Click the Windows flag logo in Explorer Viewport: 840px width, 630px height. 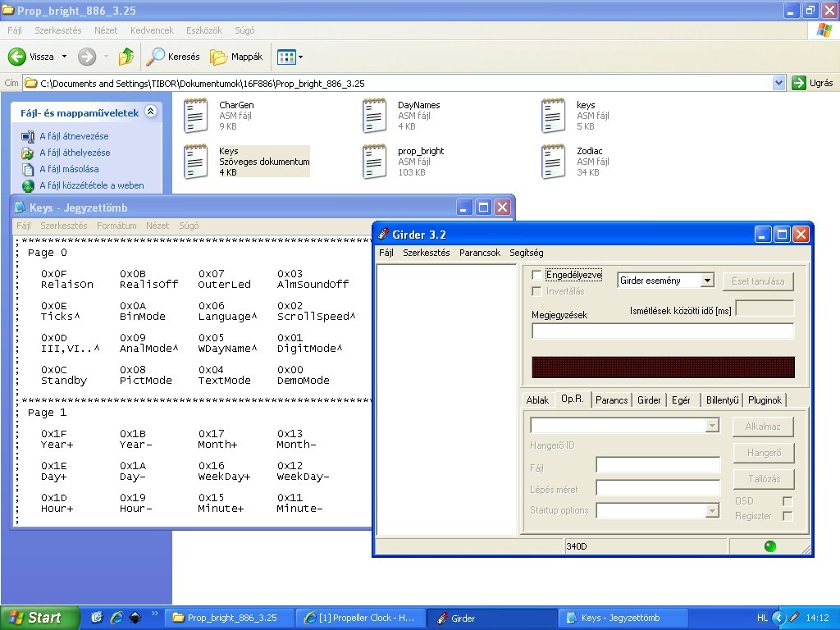pos(824,30)
